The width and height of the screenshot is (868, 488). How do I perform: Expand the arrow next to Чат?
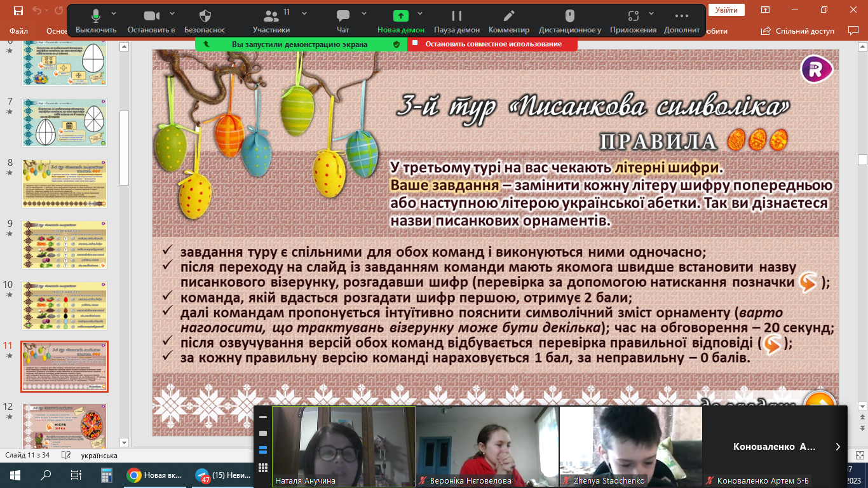pyautogui.click(x=364, y=13)
